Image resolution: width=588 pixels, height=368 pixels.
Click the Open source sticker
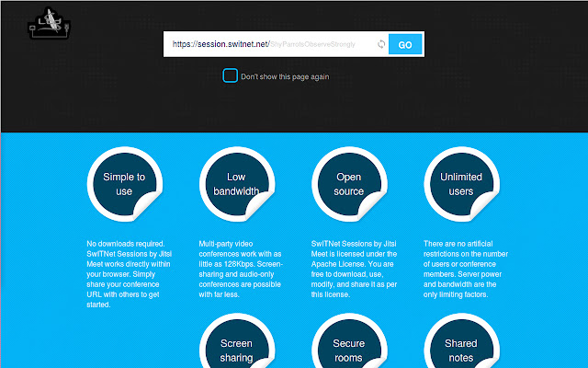click(349, 184)
